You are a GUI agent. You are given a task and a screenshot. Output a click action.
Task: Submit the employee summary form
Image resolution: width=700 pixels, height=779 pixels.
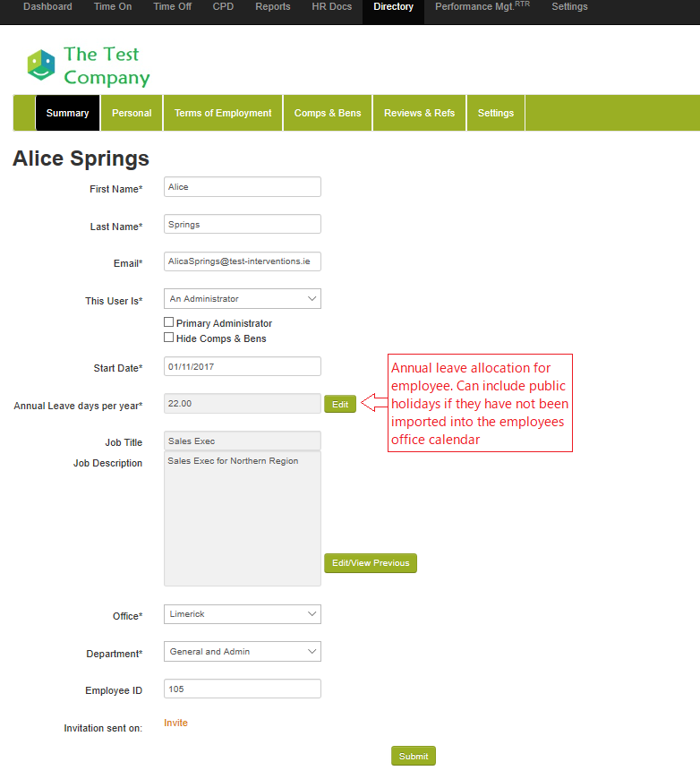tap(414, 757)
